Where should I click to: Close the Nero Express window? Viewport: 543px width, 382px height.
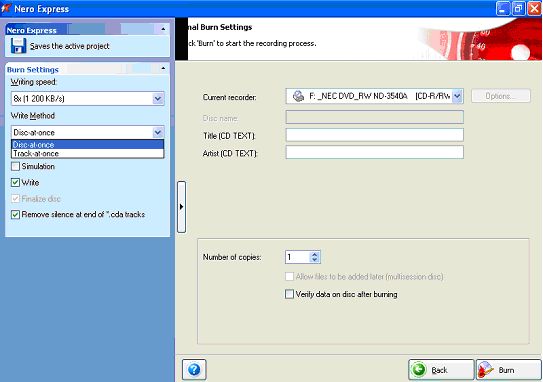534,8
